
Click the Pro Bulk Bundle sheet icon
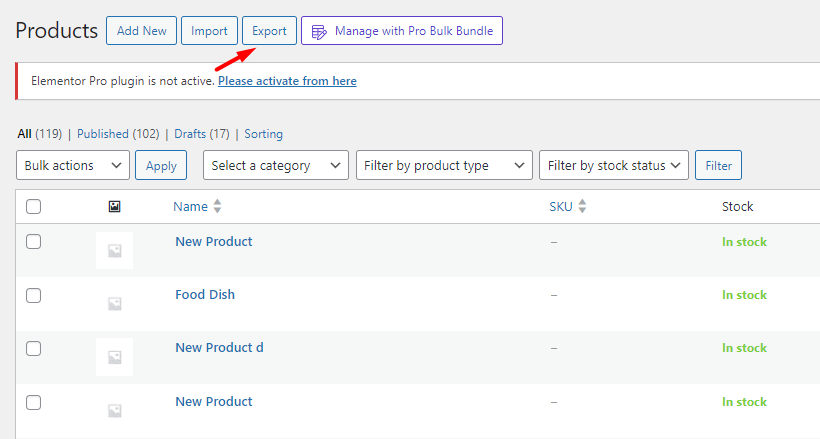[x=319, y=31]
